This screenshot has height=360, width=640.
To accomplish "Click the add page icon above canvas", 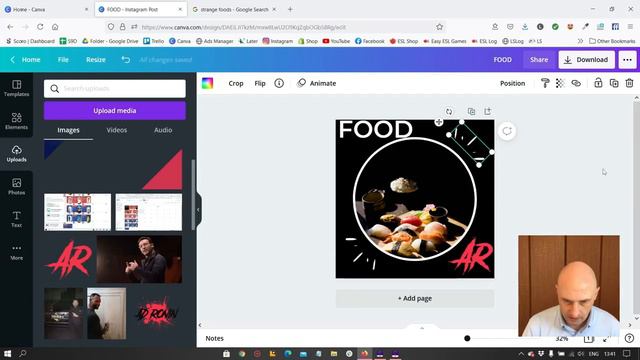I will point(487,111).
